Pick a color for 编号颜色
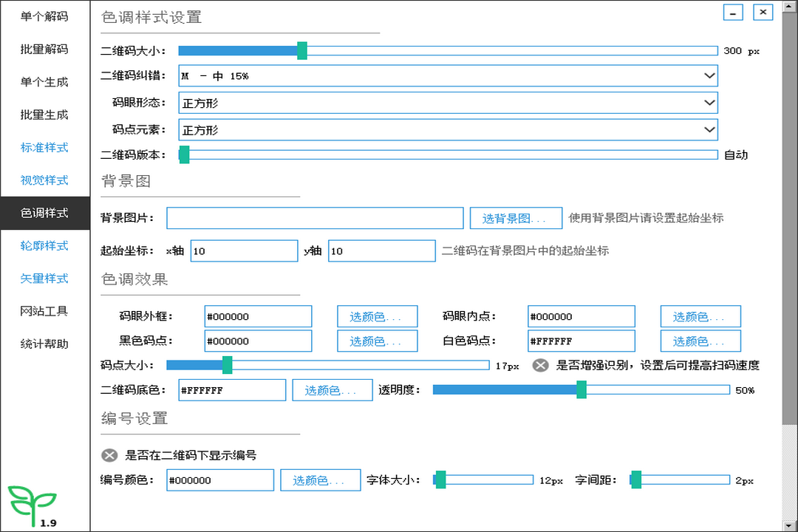This screenshot has width=798, height=532. pos(320,480)
